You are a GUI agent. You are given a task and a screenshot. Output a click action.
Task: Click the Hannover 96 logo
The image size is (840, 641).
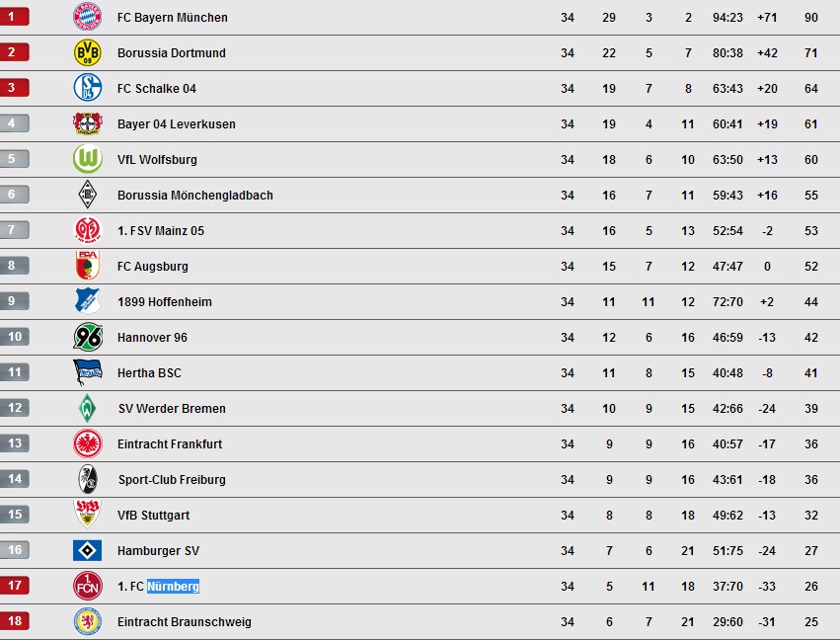[x=87, y=337]
